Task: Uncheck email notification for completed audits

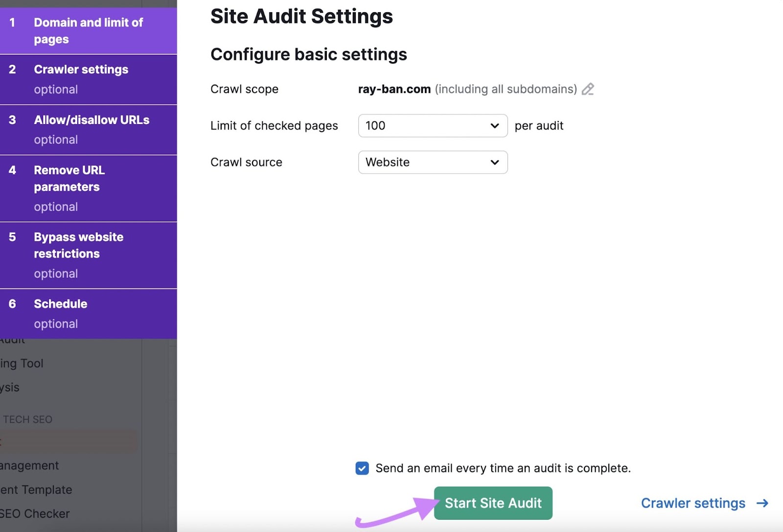Action: click(x=362, y=468)
